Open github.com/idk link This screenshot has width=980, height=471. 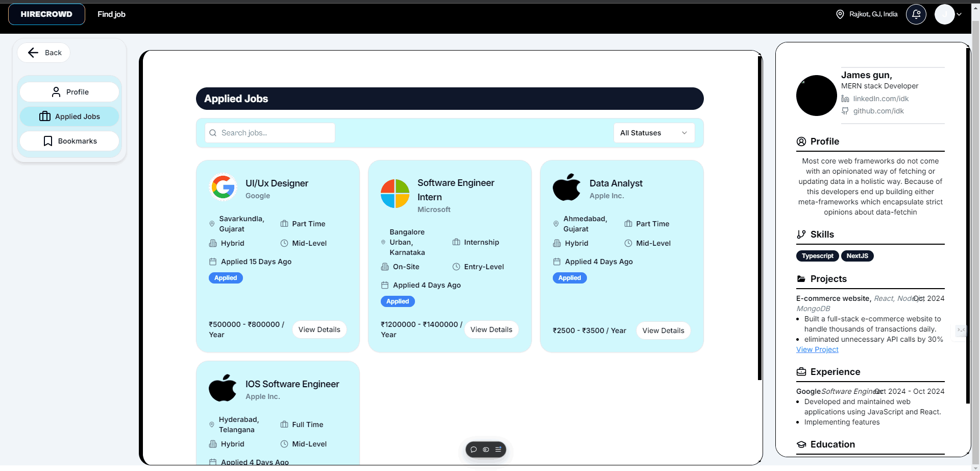coord(878,111)
